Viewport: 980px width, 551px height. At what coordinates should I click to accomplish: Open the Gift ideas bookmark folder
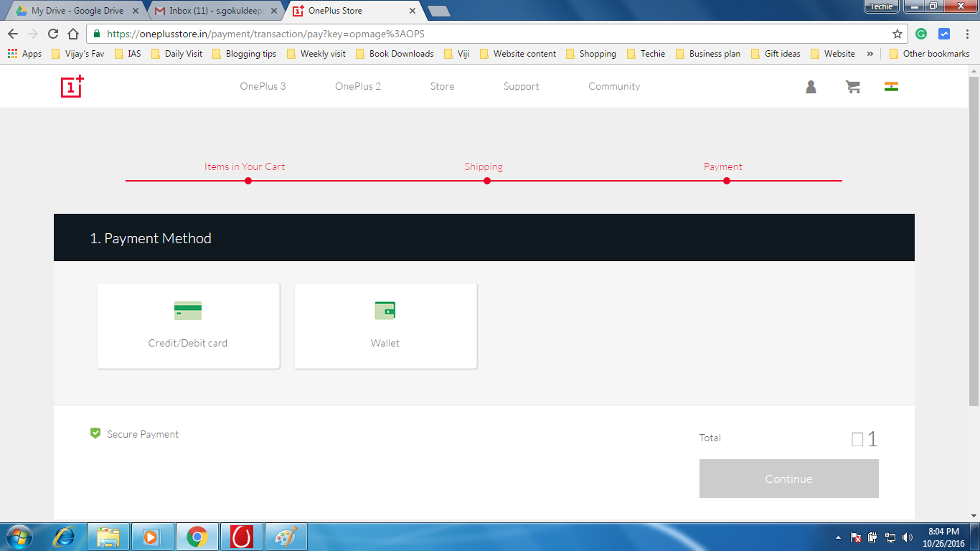[x=775, y=54]
